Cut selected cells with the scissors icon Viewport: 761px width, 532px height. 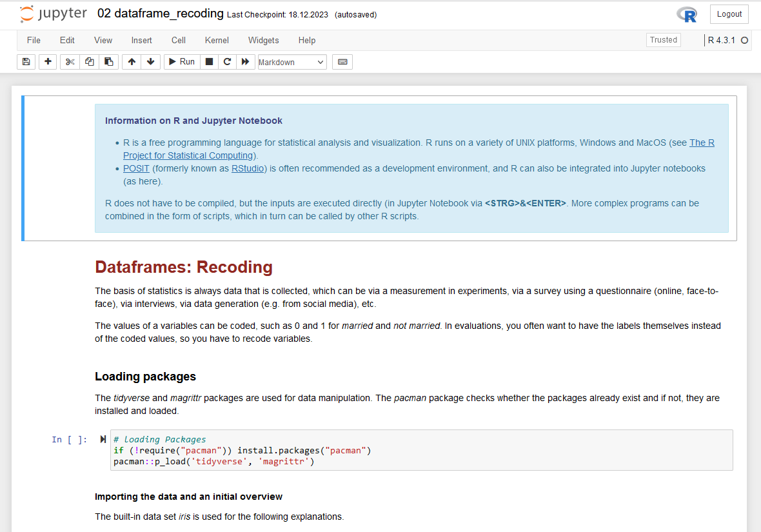click(x=70, y=62)
